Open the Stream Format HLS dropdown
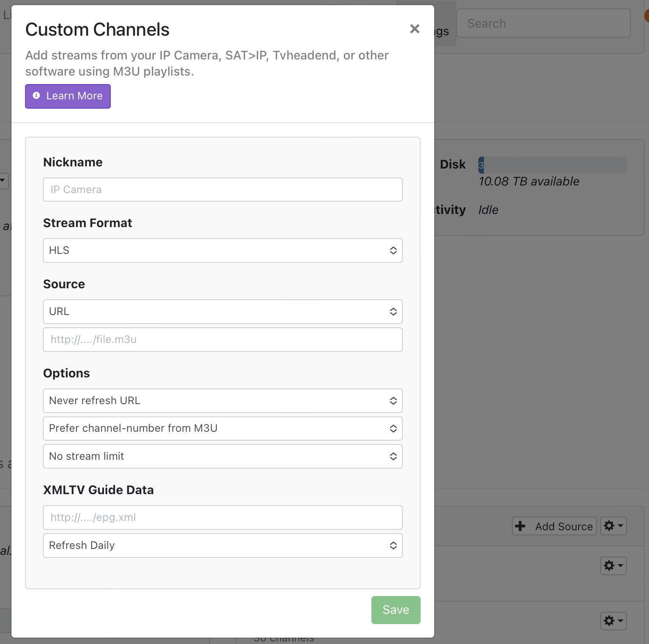Viewport: 649px width, 644px height. 222,250
